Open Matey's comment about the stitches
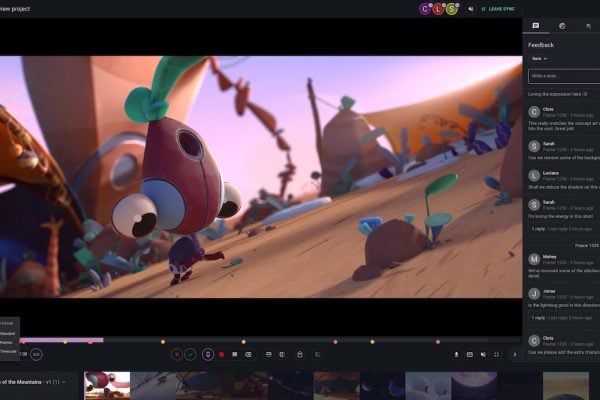Image resolution: width=600 pixels, height=400 pixels. coord(563,266)
